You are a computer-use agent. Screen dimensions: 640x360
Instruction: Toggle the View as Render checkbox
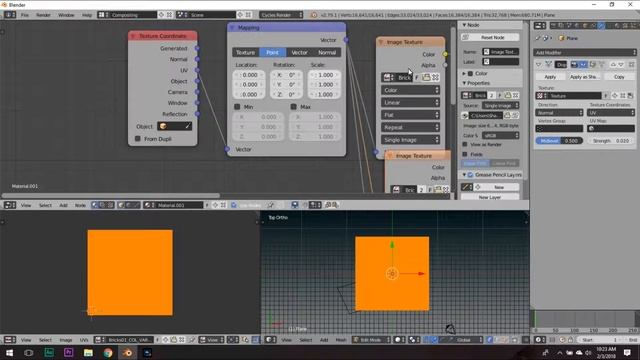465,144
